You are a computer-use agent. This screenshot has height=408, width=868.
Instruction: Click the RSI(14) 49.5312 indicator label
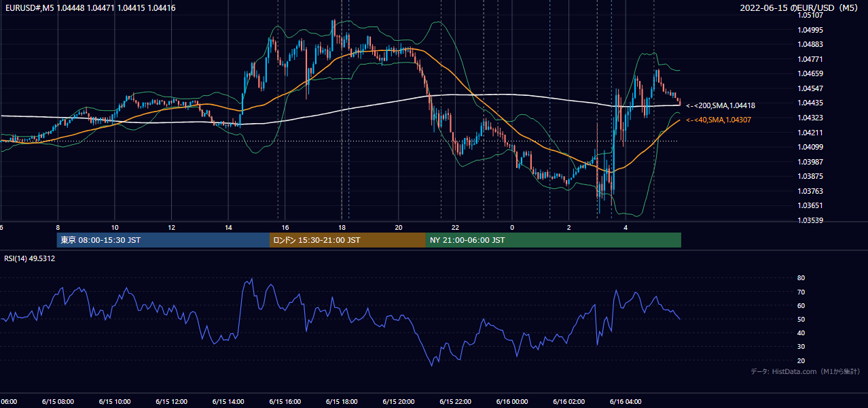pyautogui.click(x=30, y=258)
